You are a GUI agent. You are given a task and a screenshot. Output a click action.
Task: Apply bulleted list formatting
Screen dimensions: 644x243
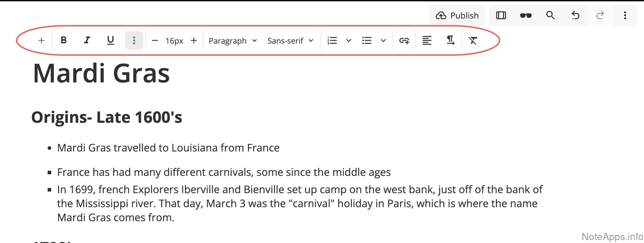point(367,40)
